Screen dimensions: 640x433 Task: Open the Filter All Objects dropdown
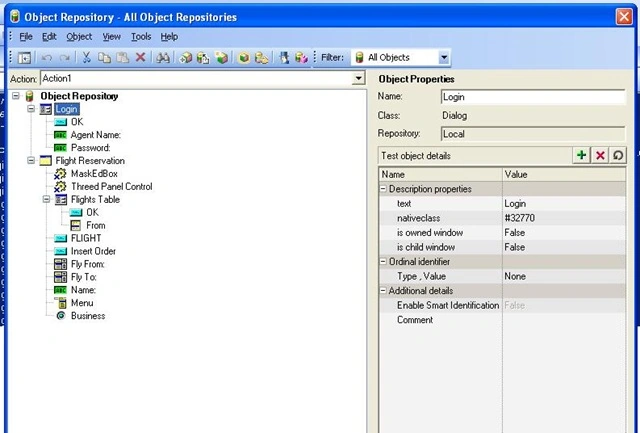coord(444,58)
